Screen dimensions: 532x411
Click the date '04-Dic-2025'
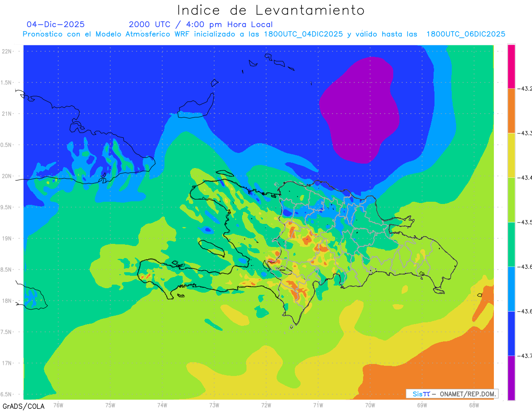click(55, 24)
